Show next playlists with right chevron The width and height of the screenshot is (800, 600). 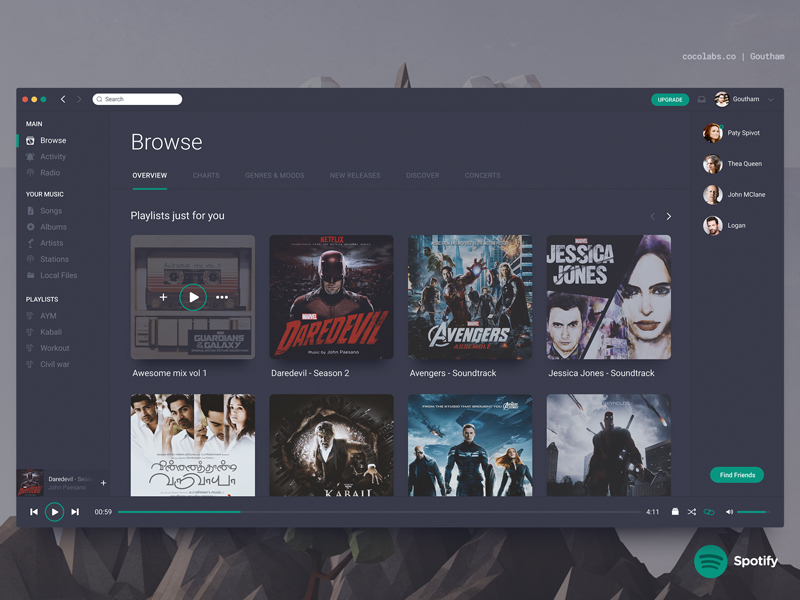[669, 216]
